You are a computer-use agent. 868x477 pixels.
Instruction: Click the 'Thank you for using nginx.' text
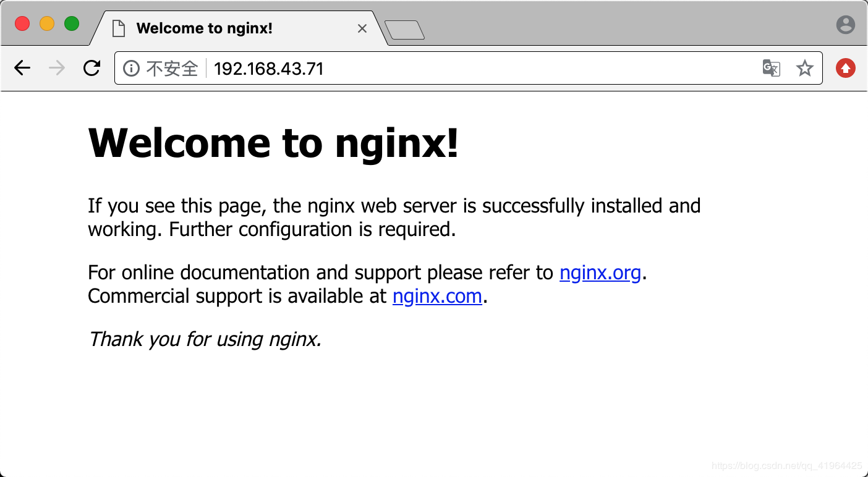click(x=205, y=339)
